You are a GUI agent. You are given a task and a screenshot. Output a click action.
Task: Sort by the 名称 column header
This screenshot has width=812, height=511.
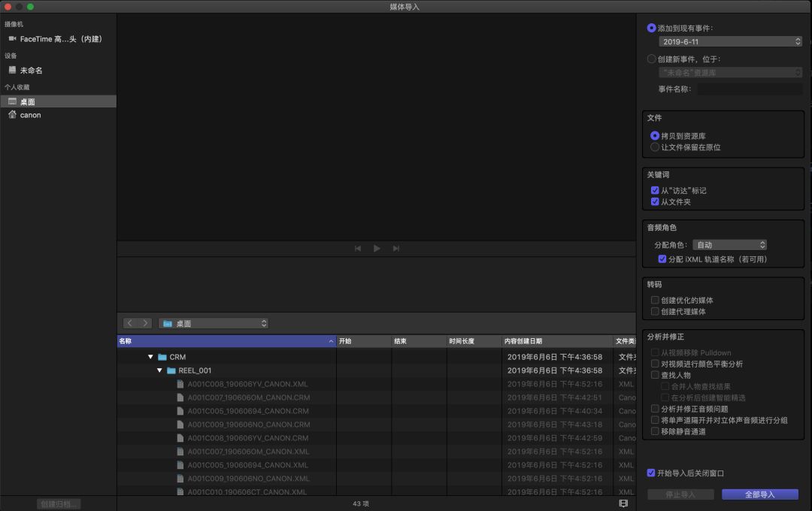[x=226, y=341]
